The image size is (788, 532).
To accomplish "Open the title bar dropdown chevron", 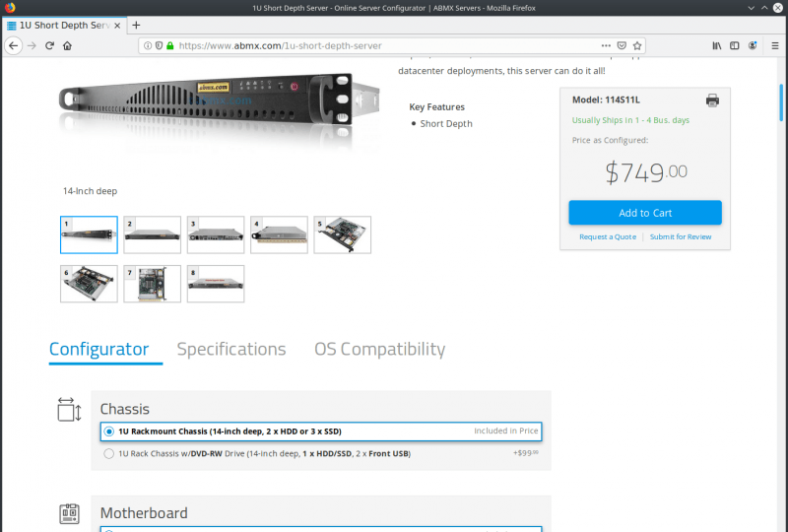I will (751, 8).
